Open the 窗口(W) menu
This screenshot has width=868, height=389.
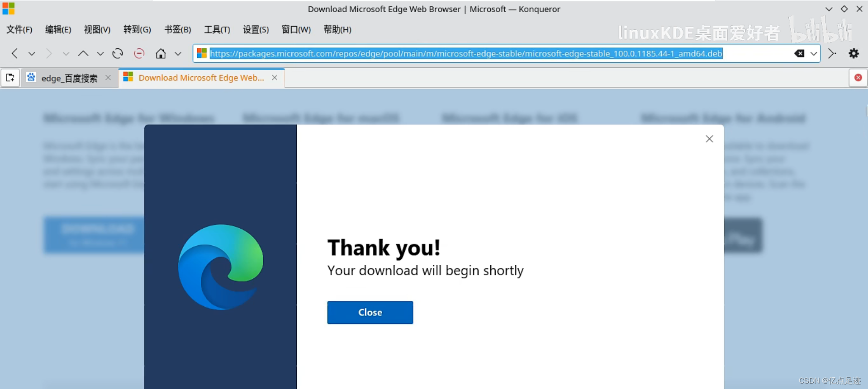click(x=296, y=29)
